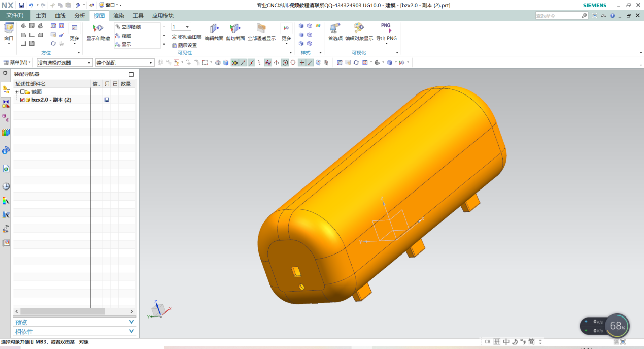Viewport: 644px width, 349px height.
Task: Click the Undo arrow icon
Action: click(x=31, y=5)
